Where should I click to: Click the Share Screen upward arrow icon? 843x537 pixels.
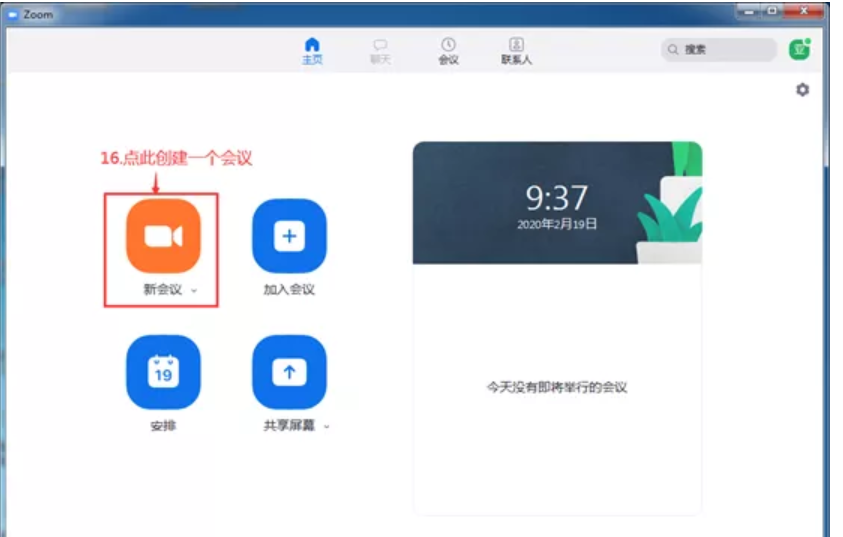pos(289,372)
